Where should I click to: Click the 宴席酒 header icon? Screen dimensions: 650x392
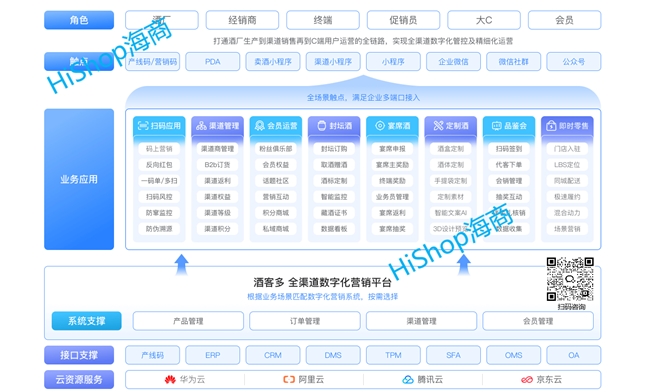tap(380, 126)
